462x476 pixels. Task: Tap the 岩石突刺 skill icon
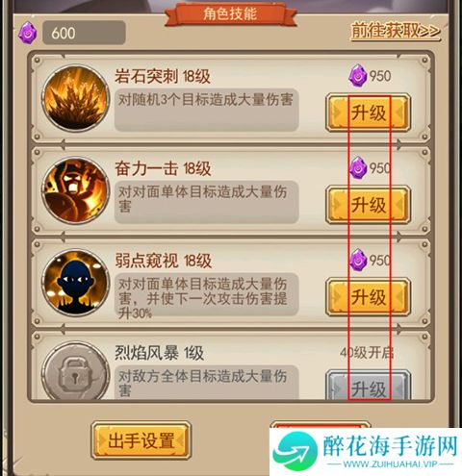76,98
